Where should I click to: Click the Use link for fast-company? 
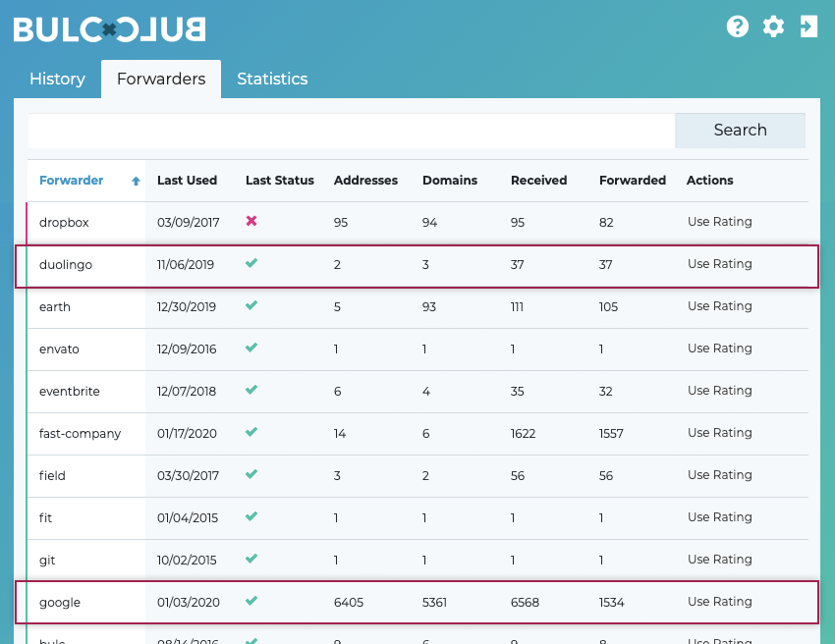coord(698,433)
